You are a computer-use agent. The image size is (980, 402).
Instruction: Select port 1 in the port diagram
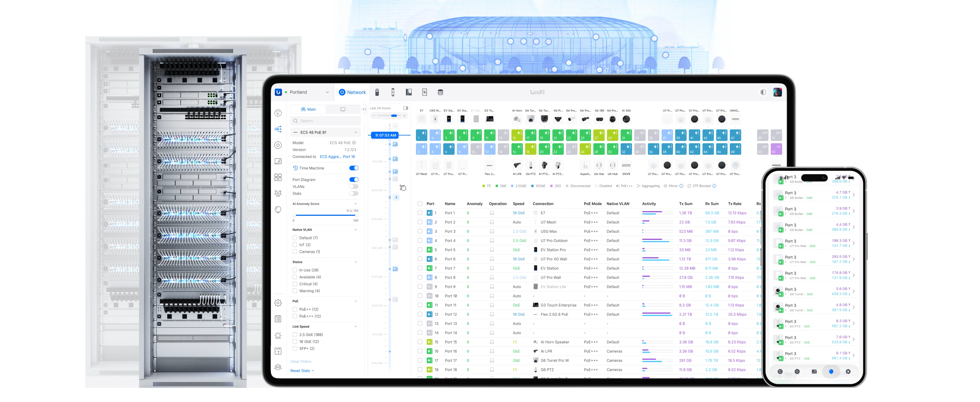click(422, 135)
